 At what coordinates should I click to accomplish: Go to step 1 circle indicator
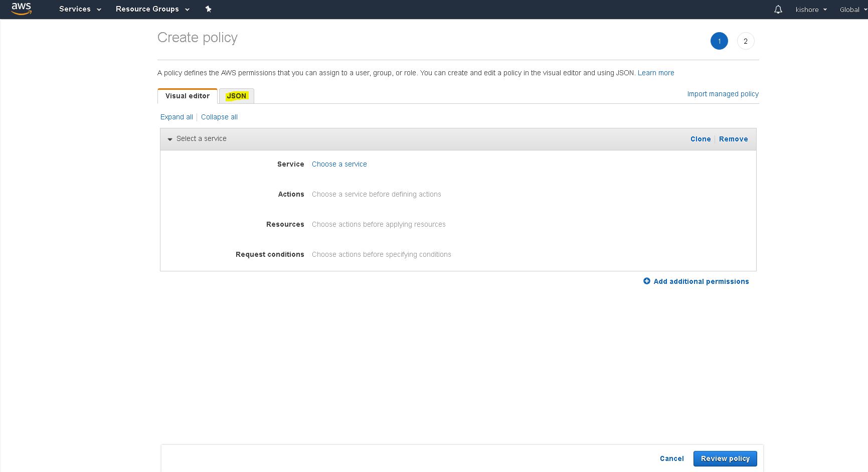(x=719, y=41)
